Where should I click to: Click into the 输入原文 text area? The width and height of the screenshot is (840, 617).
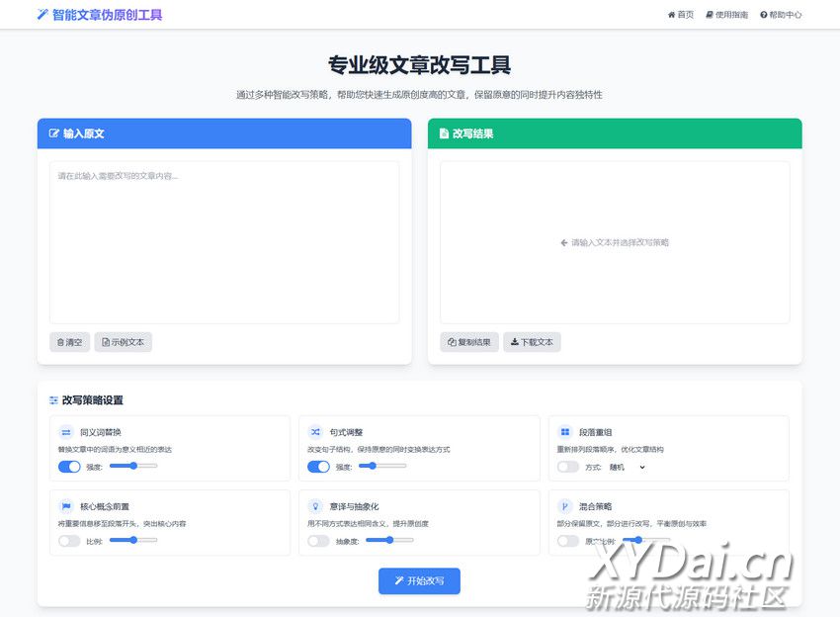224,242
